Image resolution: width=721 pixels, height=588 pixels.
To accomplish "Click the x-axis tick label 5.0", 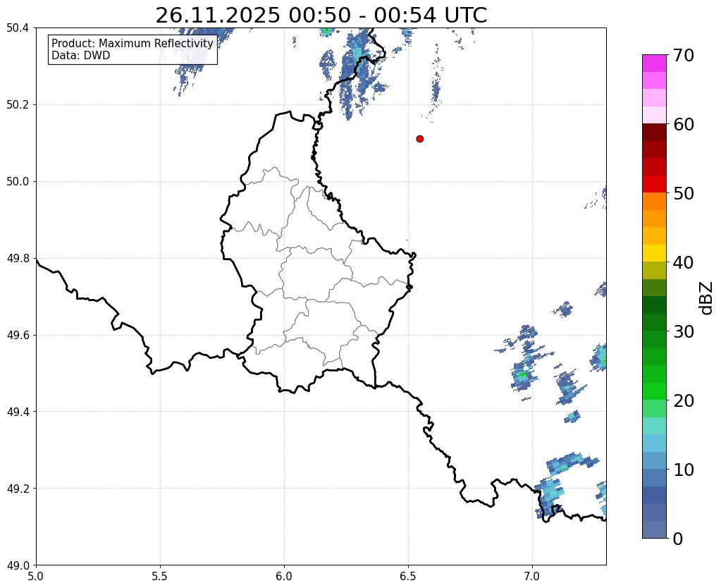I will pos(36,576).
